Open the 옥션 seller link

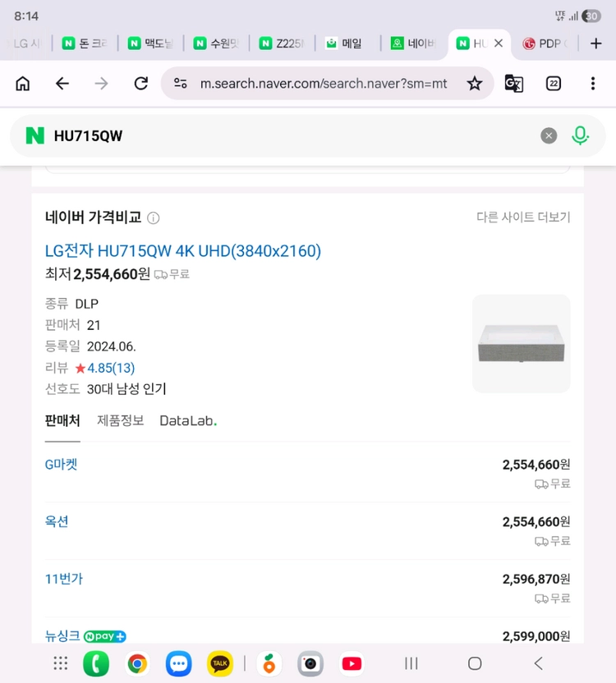coord(57,522)
